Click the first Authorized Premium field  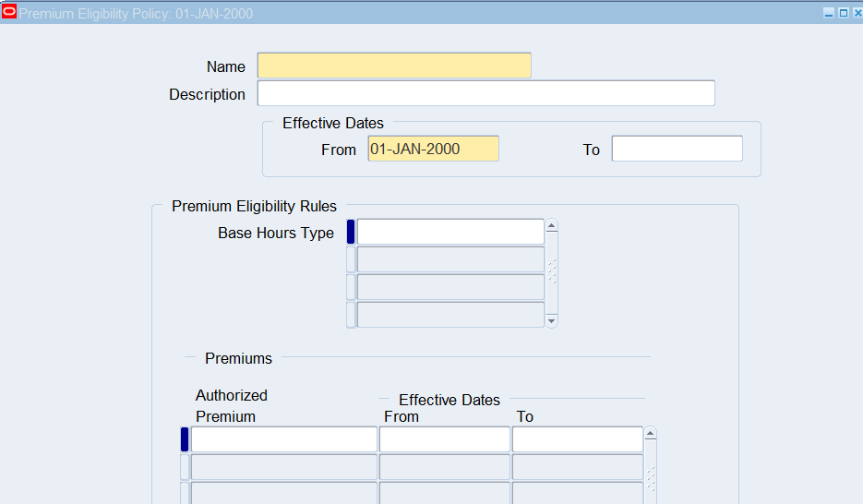283,439
